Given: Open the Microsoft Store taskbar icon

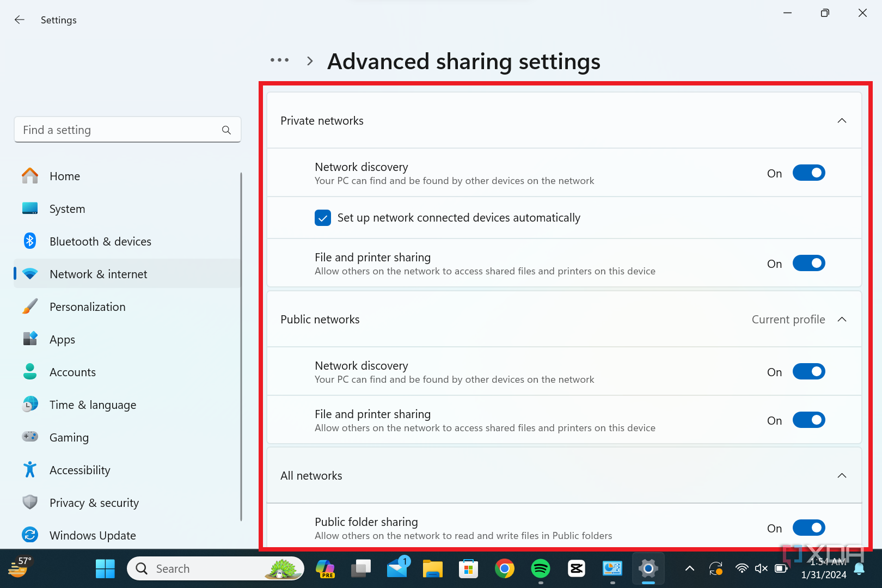Looking at the screenshot, I should [x=468, y=569].
